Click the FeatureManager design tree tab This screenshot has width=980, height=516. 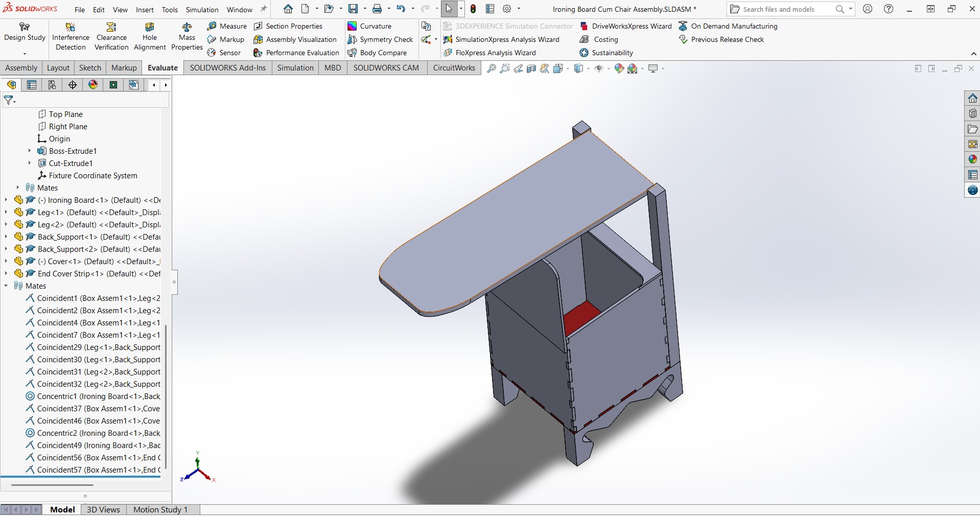[x=11, y=85]
